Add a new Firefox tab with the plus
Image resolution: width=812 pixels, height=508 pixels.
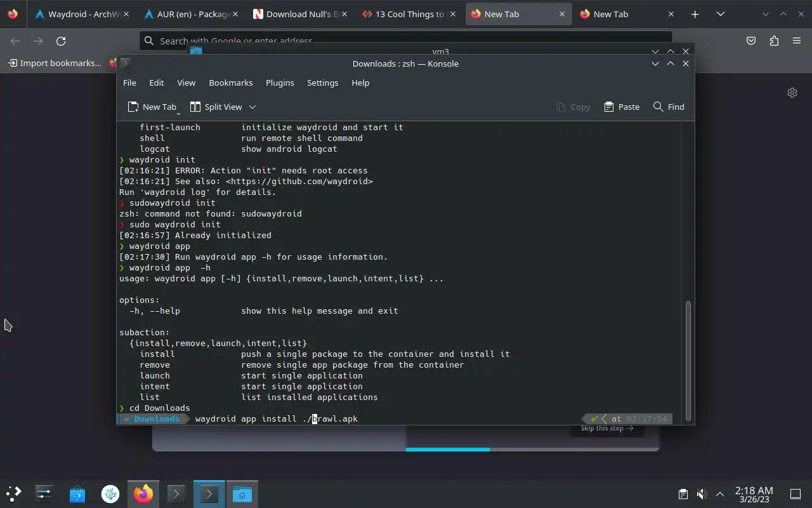pos(695,14)
